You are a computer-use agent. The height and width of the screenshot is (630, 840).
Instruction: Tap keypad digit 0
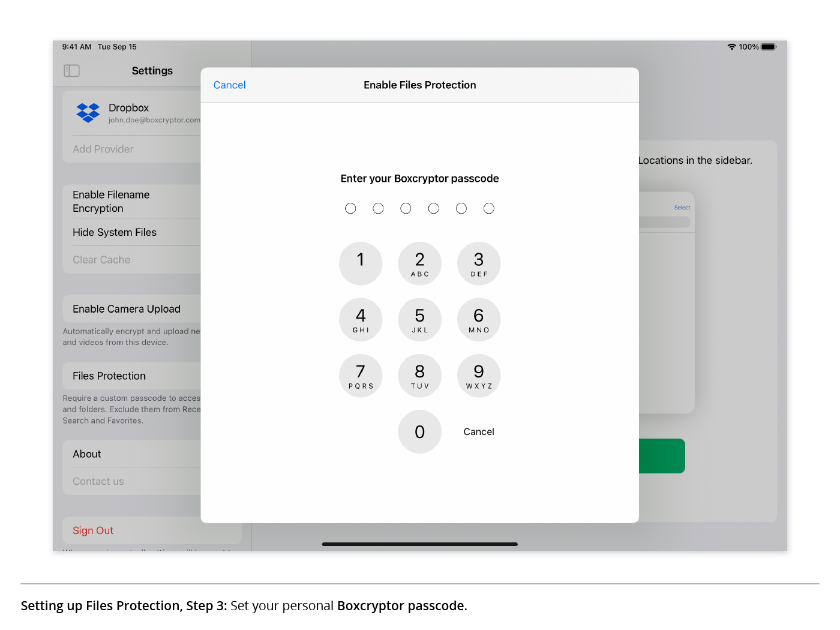(x=420, y=431)
